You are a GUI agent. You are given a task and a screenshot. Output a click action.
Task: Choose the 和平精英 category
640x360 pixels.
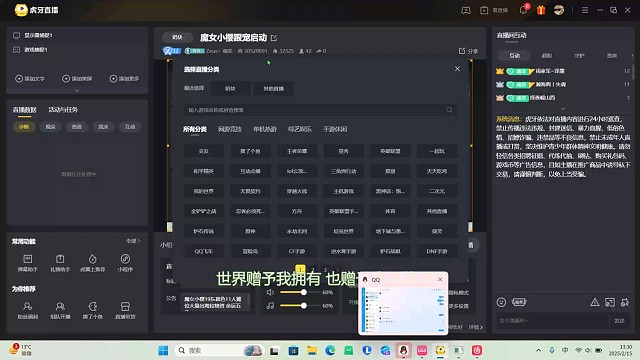[203, 171]
